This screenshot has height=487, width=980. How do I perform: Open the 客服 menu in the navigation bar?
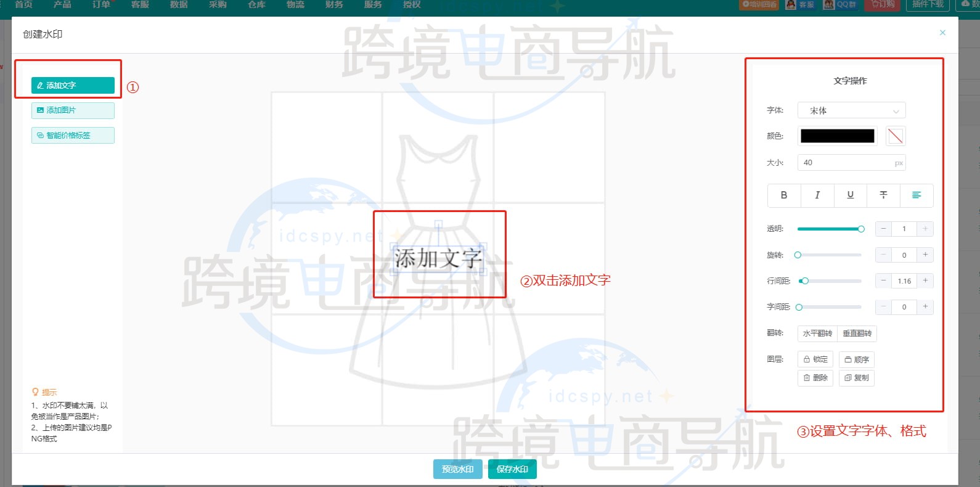tap(140, 4)
